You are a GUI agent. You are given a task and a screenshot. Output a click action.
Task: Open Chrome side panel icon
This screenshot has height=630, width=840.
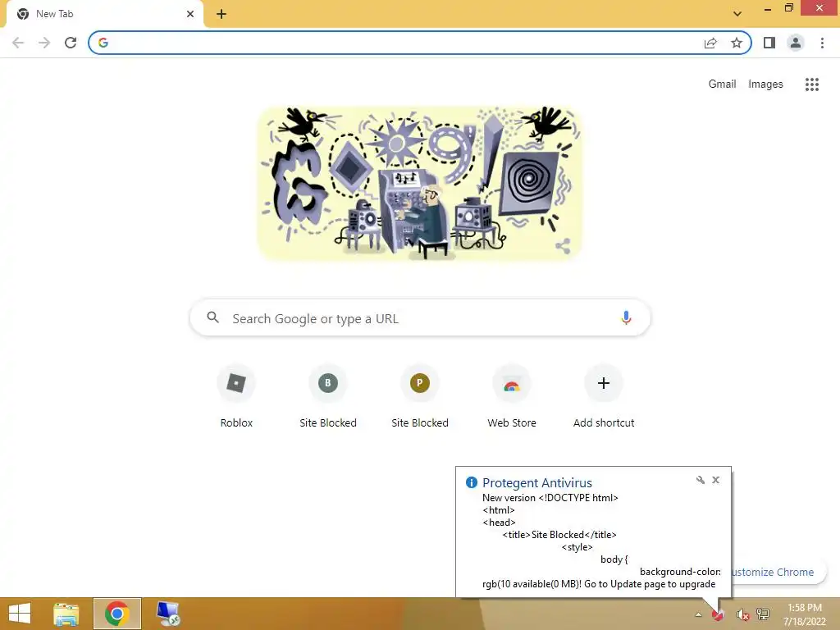pyautogui.click(x=769, y=43)
